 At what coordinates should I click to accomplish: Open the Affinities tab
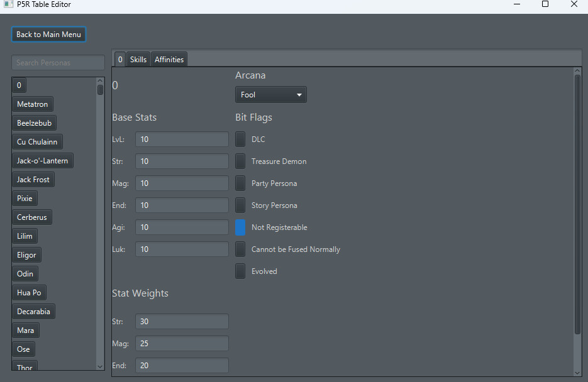(x=169, y=58)
